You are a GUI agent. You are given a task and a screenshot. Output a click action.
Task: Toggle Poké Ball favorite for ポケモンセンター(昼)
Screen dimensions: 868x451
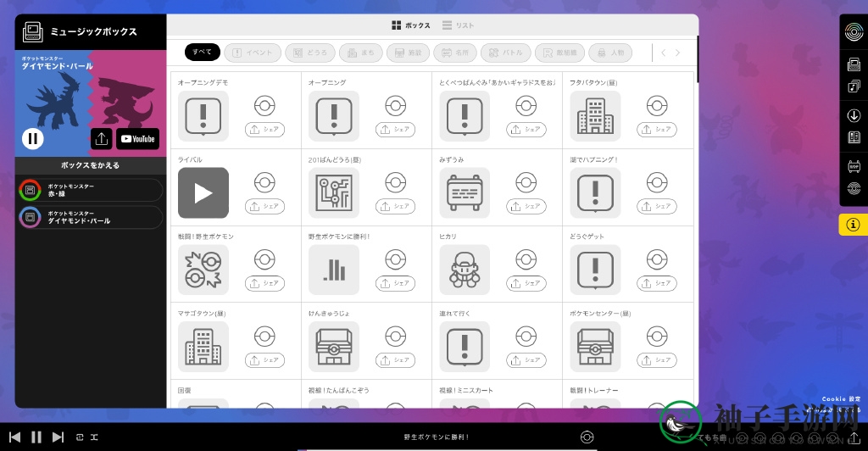coord(657,337)
